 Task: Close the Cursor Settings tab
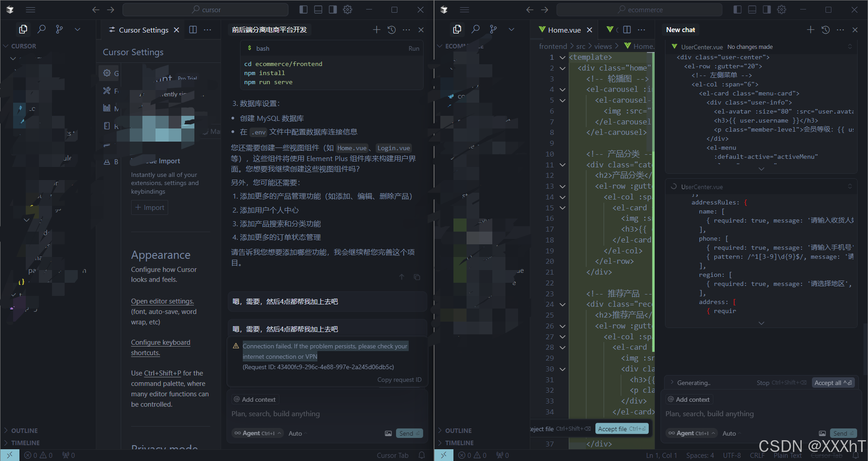[177, 30]
